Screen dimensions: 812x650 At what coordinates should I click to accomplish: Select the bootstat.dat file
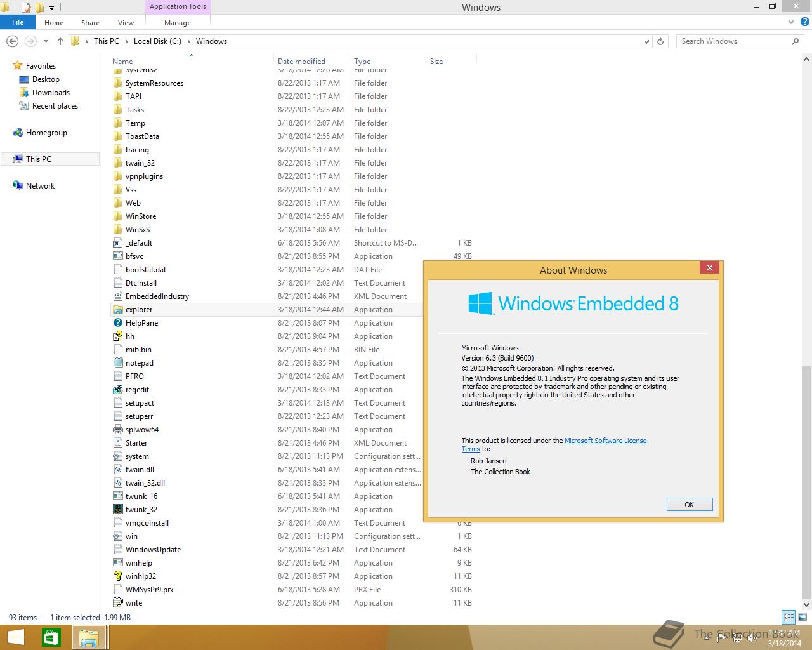pos(146,270)
